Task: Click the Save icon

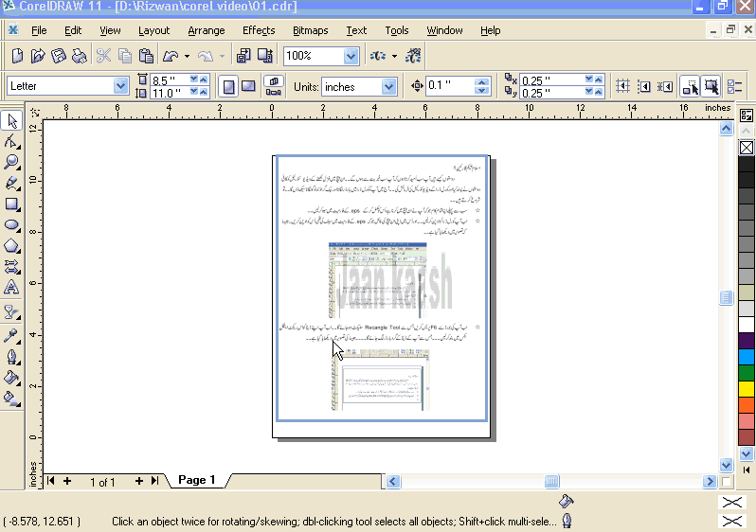Action: (59, 56)
